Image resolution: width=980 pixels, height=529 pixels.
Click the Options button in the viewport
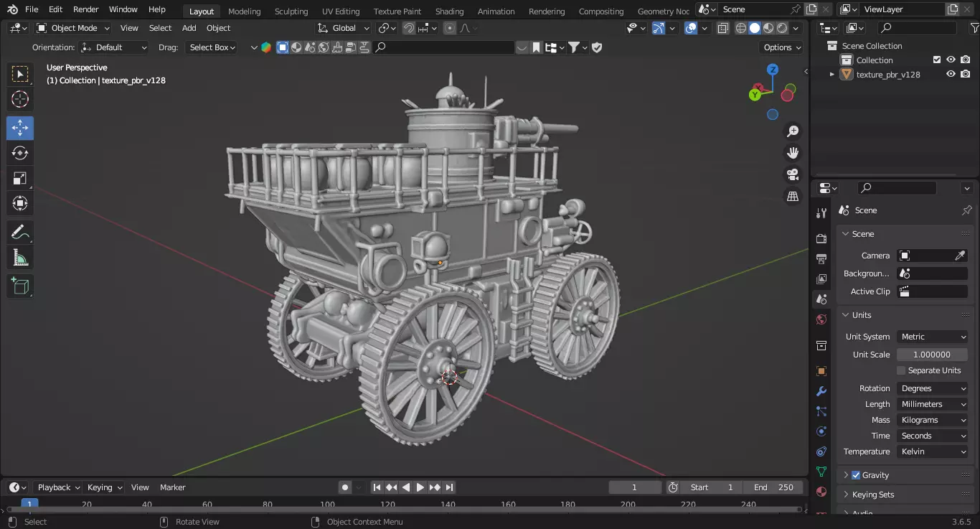coord(782,47)
